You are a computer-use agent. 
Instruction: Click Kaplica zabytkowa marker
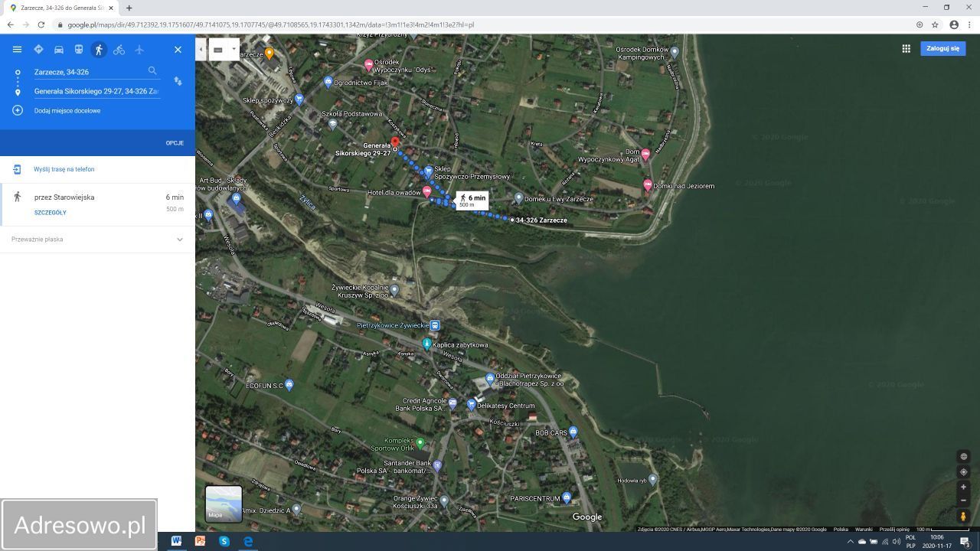[426, 344]
